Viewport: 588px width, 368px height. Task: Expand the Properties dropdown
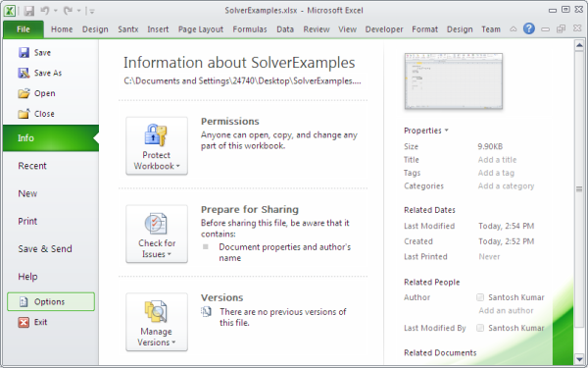426,131
